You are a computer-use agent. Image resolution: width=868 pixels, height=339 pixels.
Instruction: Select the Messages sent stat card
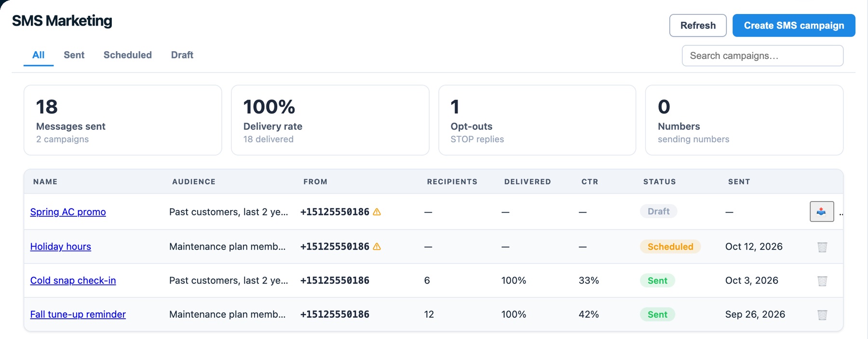click(123, 120)
